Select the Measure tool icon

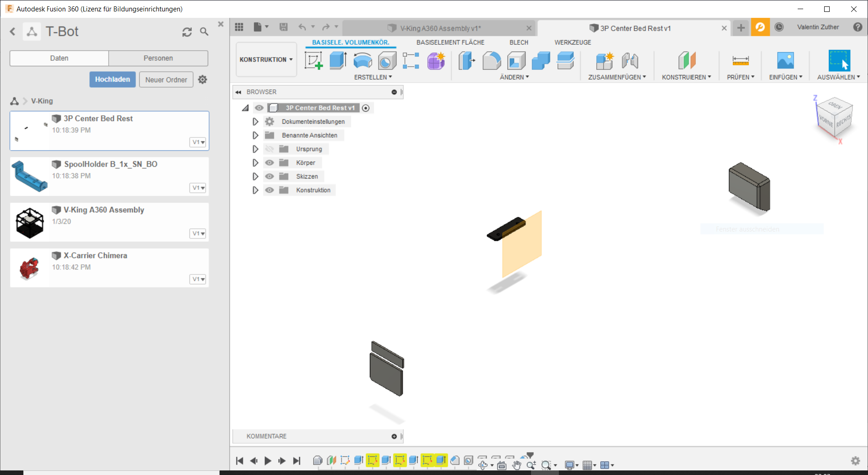[x=741, y=61]
